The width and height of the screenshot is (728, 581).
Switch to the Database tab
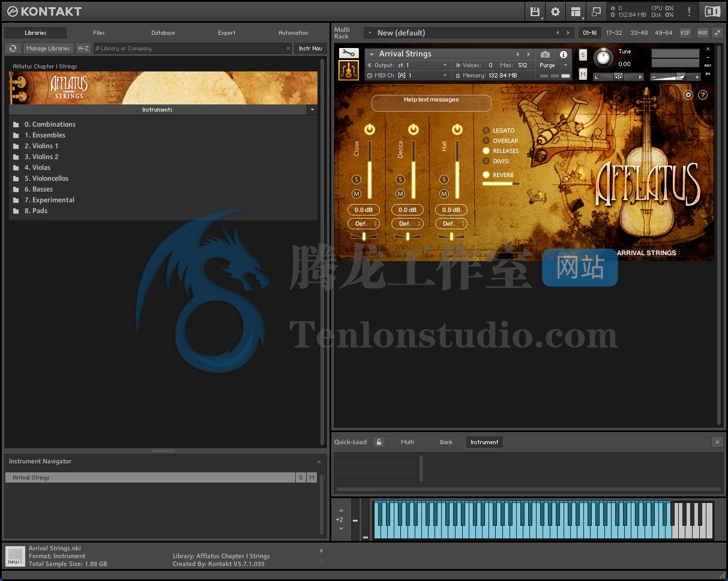pyautogui.click(x=163, y=33)
